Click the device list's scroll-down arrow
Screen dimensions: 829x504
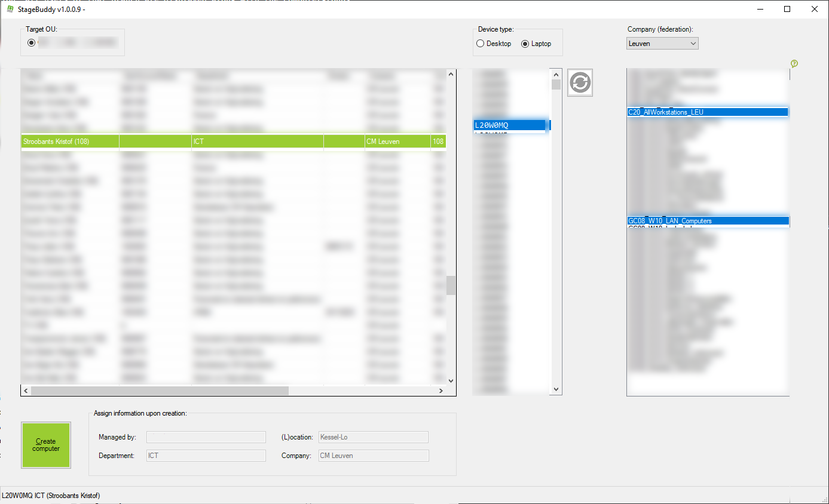pos(556,389)
